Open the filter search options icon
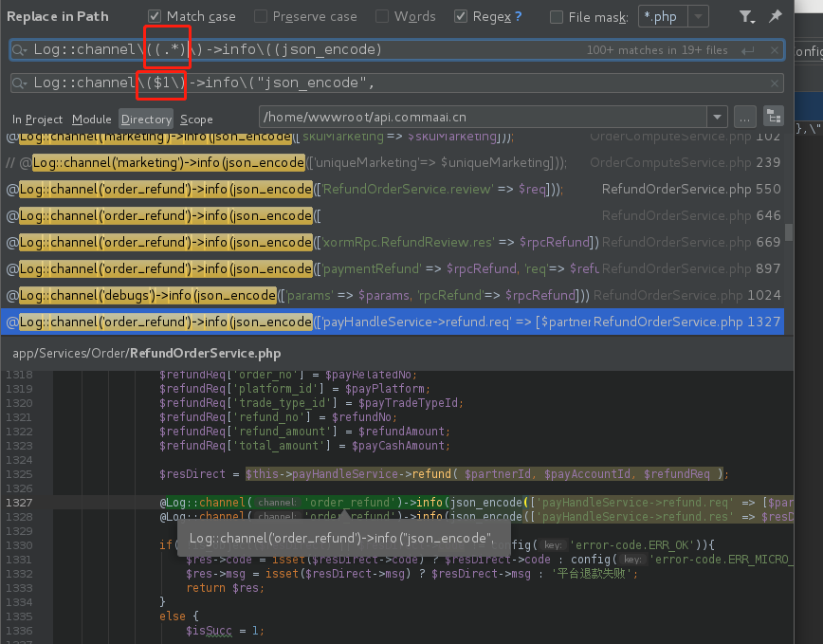This screenshot has width=823, height=644. [746, 17]
